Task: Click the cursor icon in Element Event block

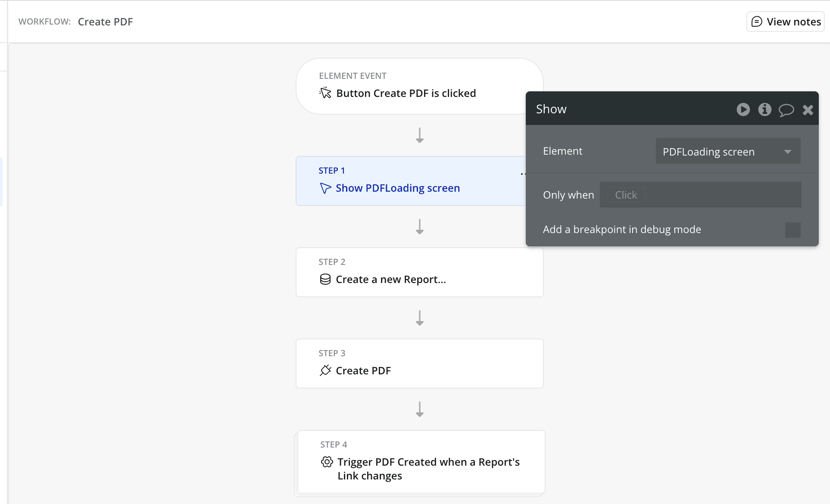Action: (x=325, y=93)
